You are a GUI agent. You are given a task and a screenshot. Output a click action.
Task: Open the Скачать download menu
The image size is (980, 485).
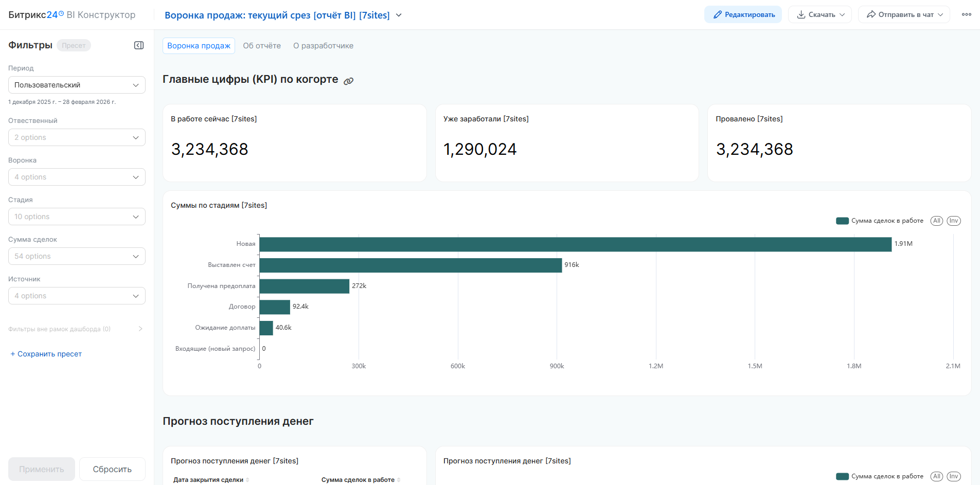[x=819, y=14]
